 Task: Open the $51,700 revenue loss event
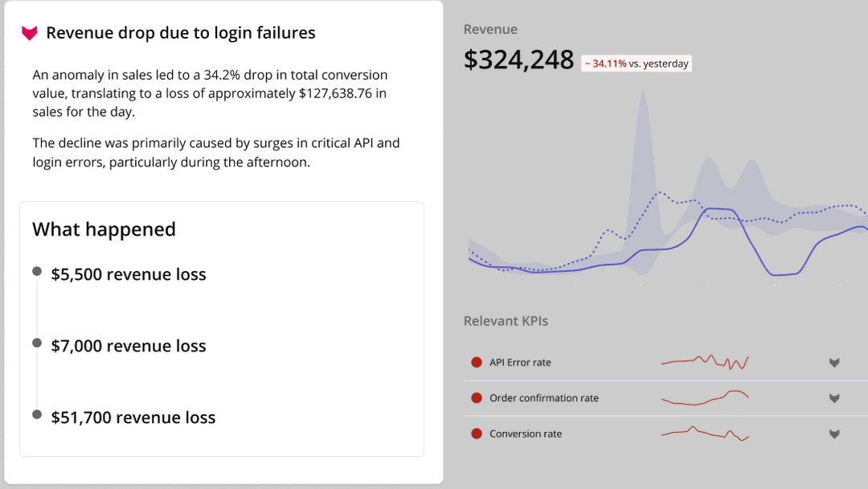click(x=133, y=417)
